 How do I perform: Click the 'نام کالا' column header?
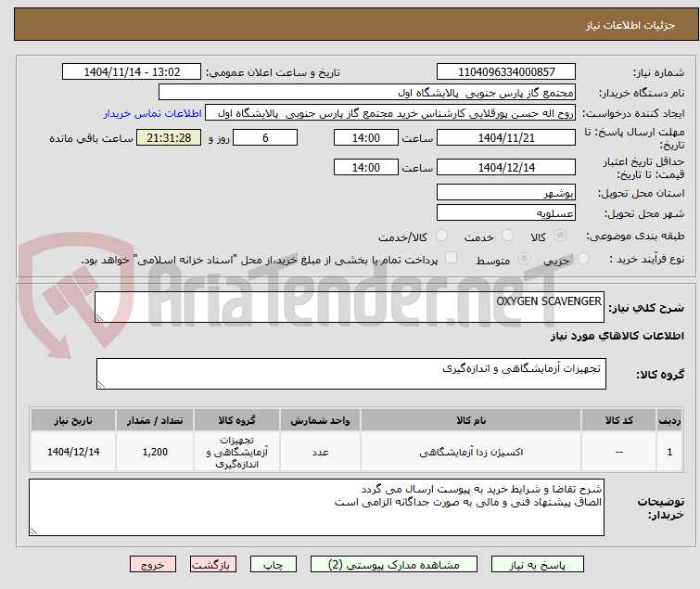(471, 420)
